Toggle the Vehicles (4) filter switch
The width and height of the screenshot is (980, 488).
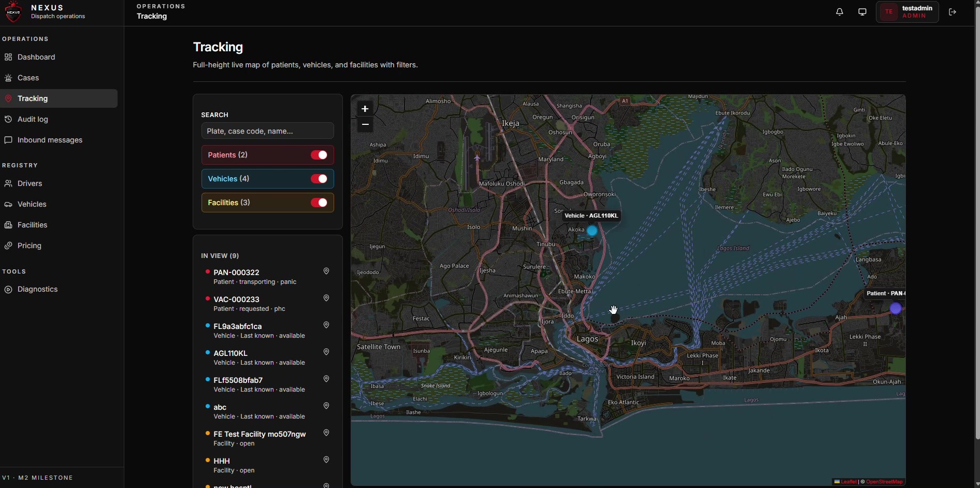320,179
